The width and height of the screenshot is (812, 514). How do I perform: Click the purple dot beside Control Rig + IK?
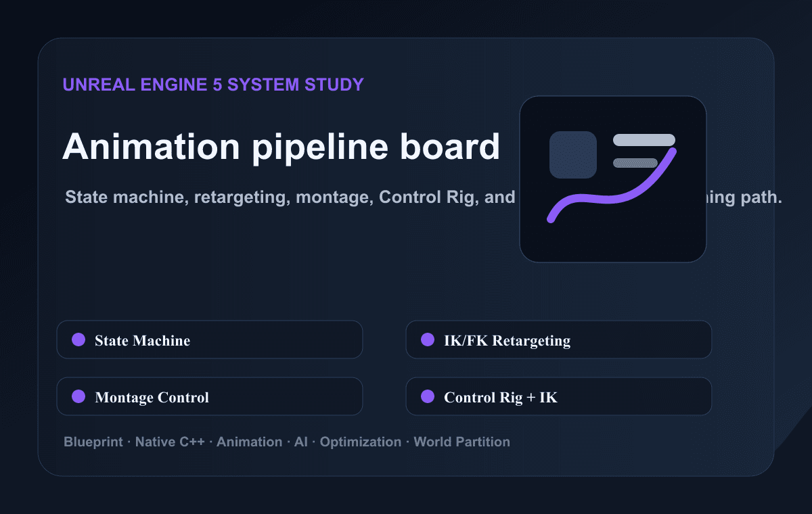[x=428, y=396]
